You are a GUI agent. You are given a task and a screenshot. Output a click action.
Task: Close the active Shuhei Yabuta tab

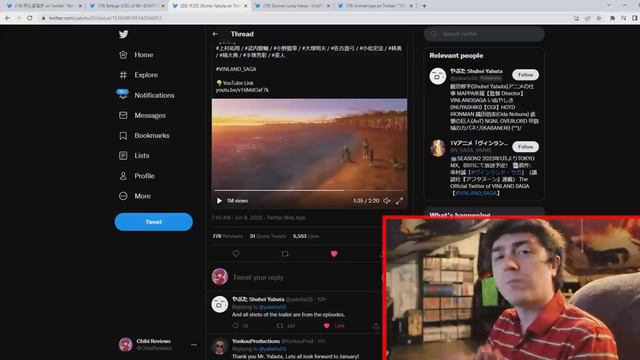(245, 6)
